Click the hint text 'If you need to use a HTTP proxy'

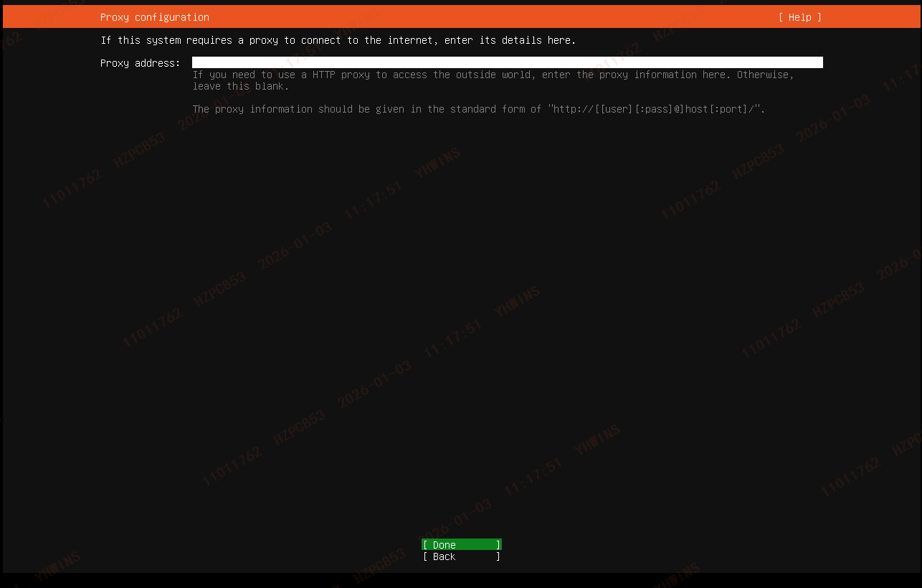[x=281, y=75]
